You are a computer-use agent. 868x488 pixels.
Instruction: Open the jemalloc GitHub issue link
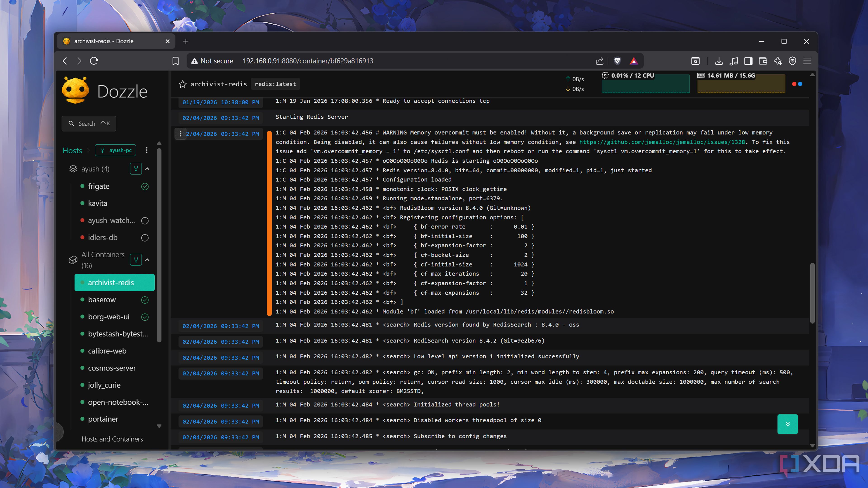(662, 142)
